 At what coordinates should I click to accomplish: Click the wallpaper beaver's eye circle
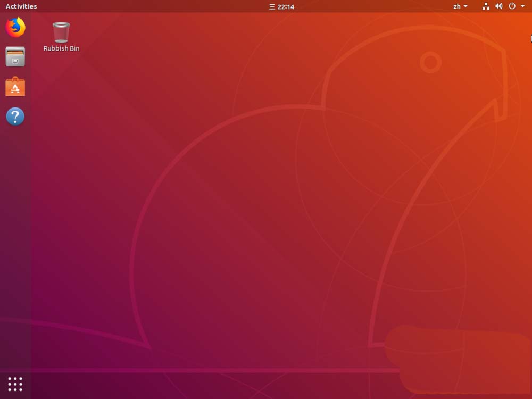(x=430, y=63)
